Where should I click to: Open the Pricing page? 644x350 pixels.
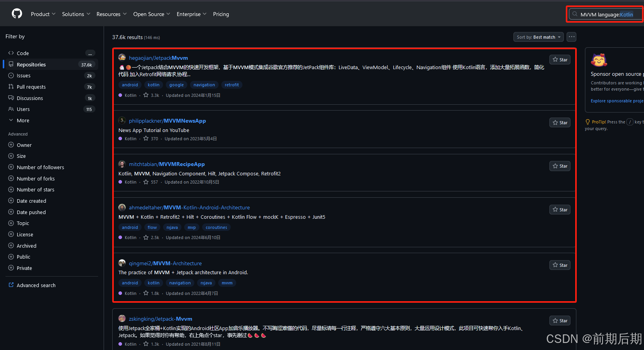click(x=221, y=14)
